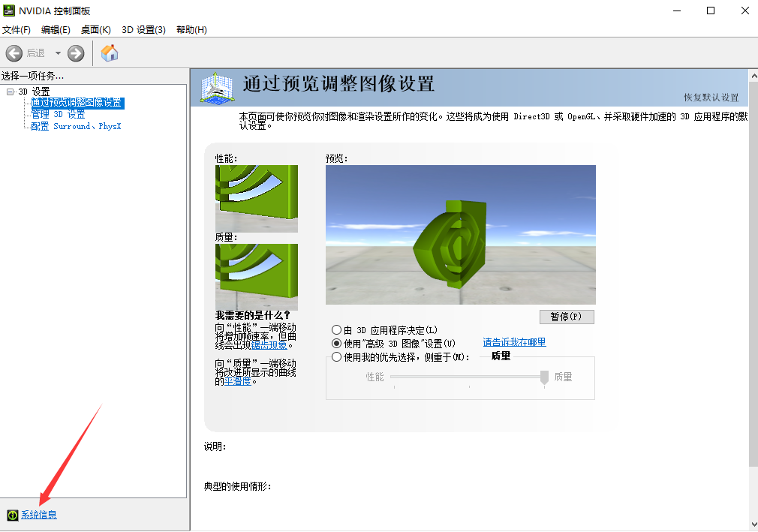Viewport: 758px width, 532px height.
Task: Click the performance-quality slider handle
Action: (544, 378)
